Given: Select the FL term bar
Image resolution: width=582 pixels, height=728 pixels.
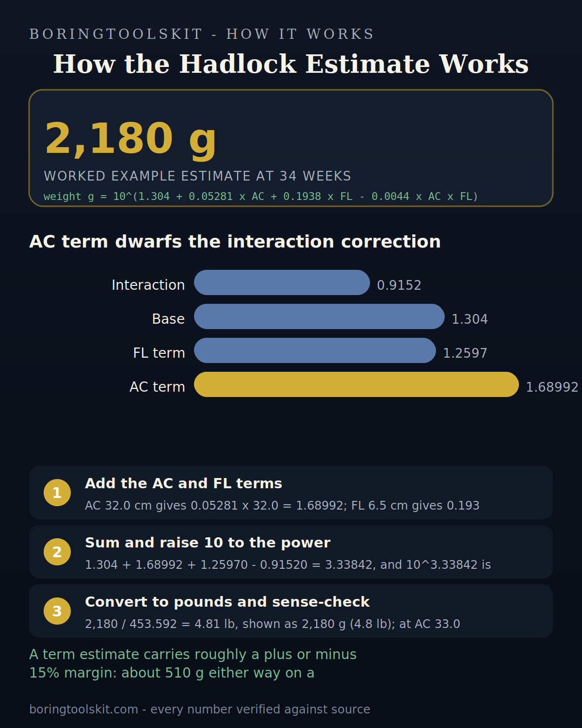Looking at the screenshot, I should (315, 350).
